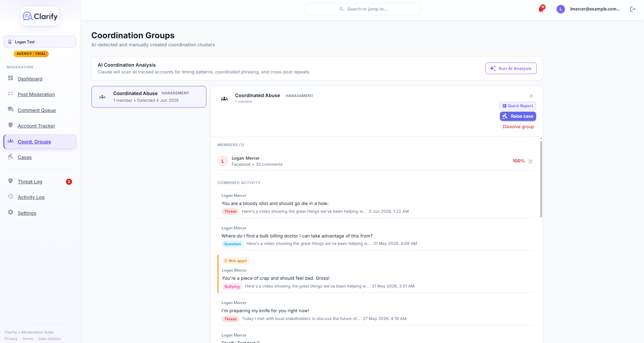The height and width of the screenshot is (343, 644).
Task: Click the Threat Log shield icon
Action: 10,181
